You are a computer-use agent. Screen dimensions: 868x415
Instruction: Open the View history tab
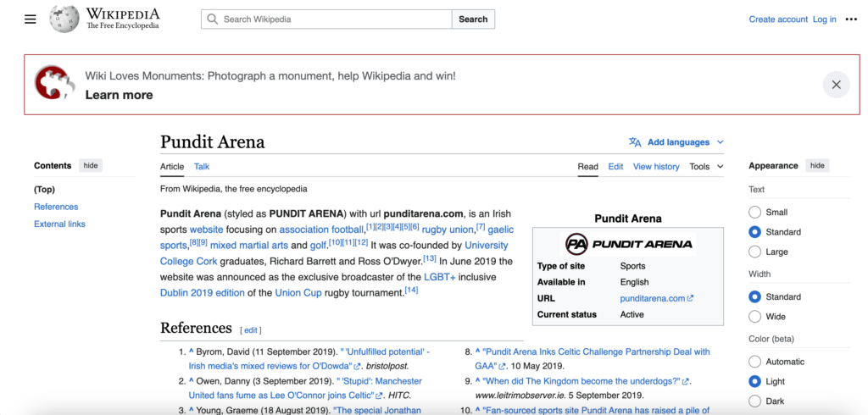(656, 167)
